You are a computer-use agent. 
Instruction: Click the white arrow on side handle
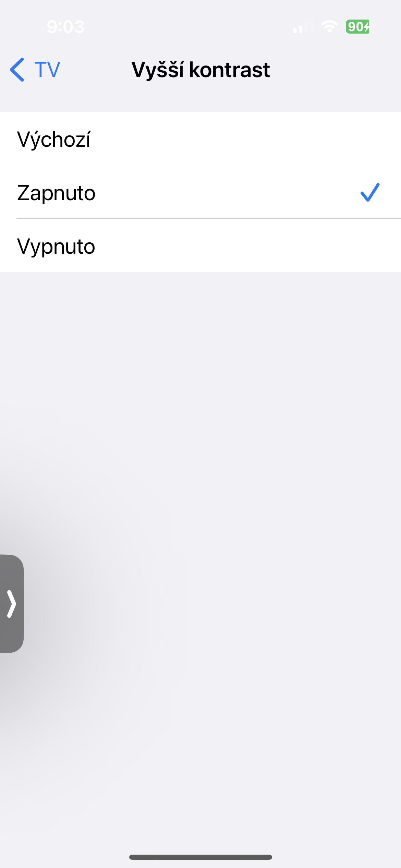click(x=12, y=604)
